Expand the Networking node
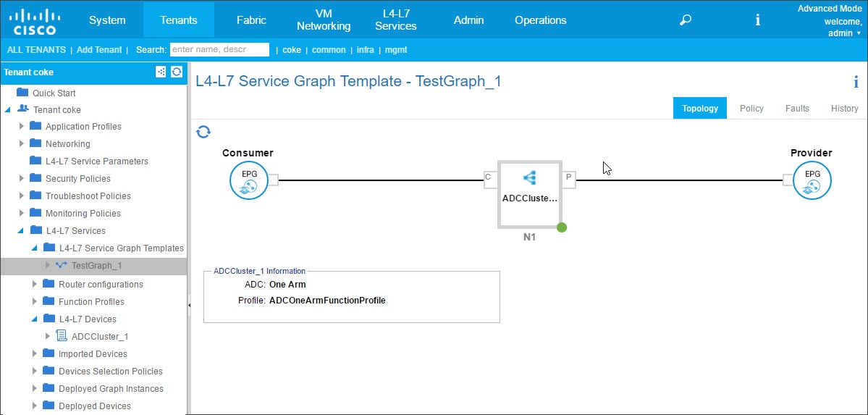The image size is (868, 415). pyautogui.click(x=22, y=143)
